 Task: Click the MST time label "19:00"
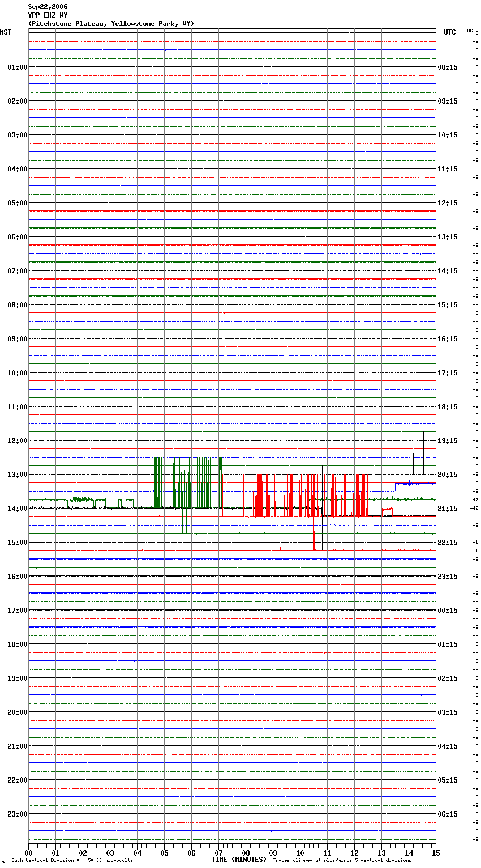(18, 678)
